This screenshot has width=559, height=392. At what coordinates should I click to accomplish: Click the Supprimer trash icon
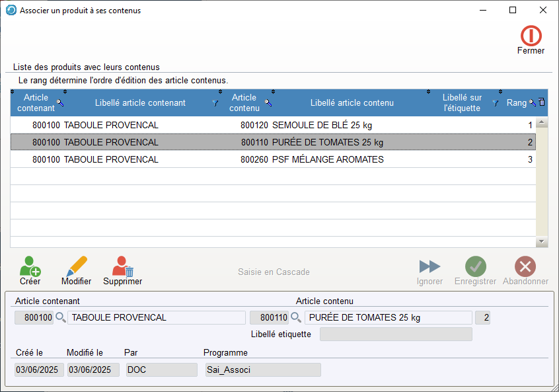click(x=122, y=266)
